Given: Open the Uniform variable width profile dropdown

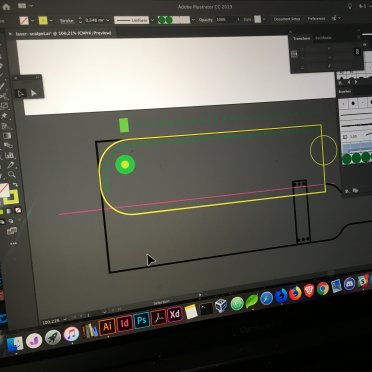Looking at the screenshot, I should coord(152,20).
